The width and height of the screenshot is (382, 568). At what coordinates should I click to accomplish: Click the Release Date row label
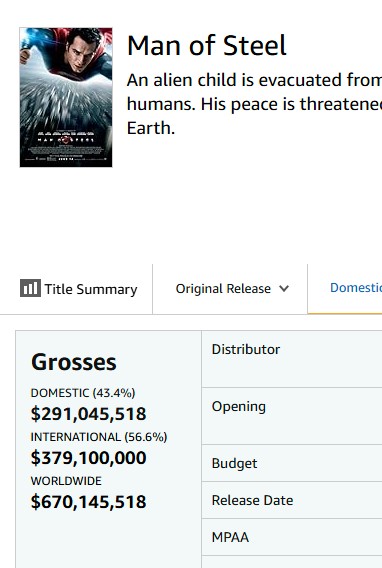[252, 500]
